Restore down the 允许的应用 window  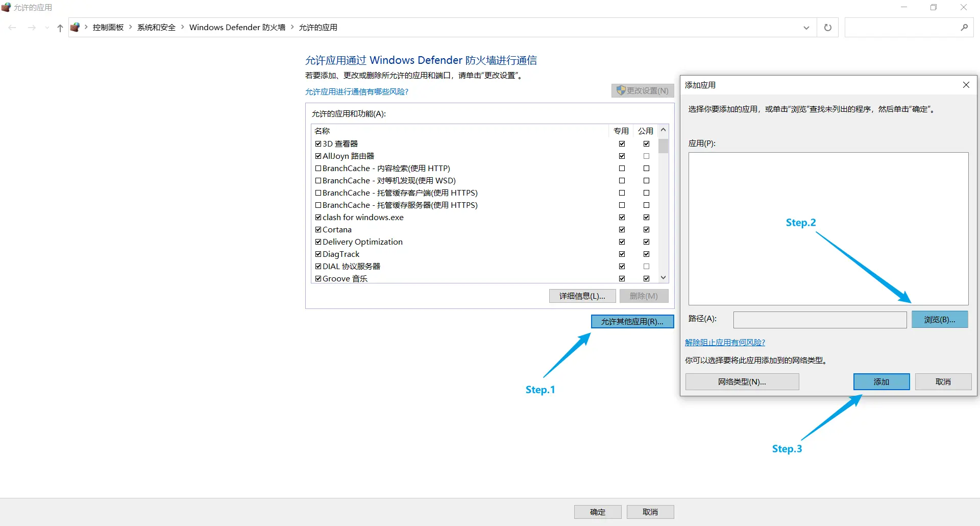[x=934, y=7]
